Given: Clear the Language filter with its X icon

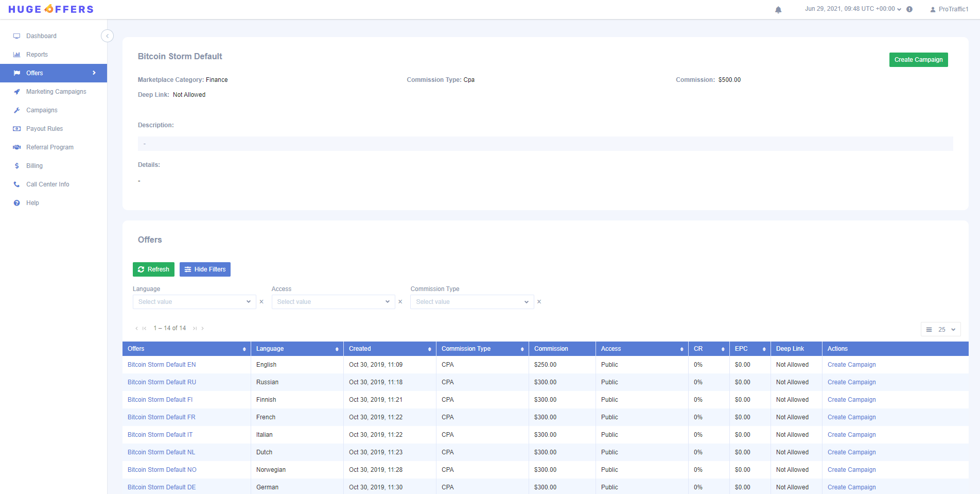Looking at the screenshot, I should pyautogui.click(x=261, y=302).
